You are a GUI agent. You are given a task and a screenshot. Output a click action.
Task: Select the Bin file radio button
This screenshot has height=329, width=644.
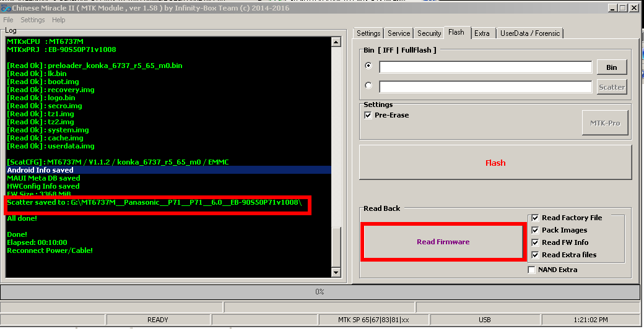[368, 66]
